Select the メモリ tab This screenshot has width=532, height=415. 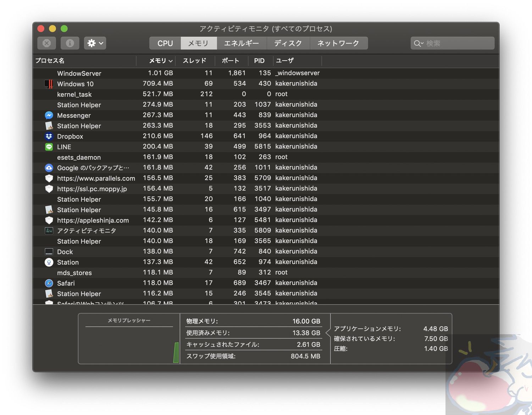199,43
